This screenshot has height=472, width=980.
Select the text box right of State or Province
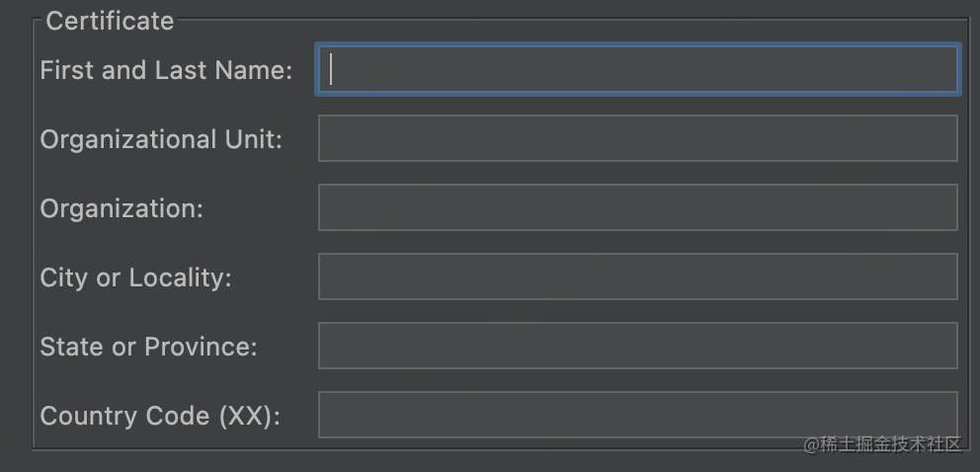click(637, 346)
